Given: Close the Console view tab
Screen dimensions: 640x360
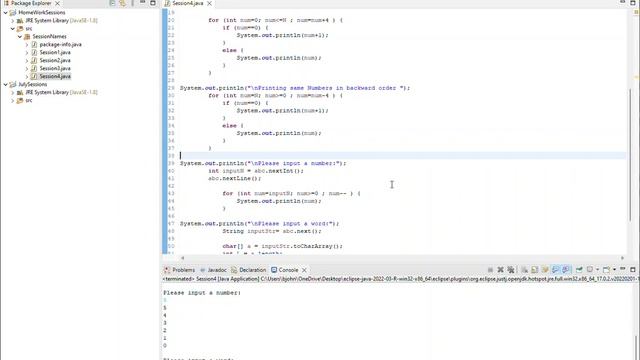Looking at the screenshot, I should pyautogui.click(x=304, y=270).
